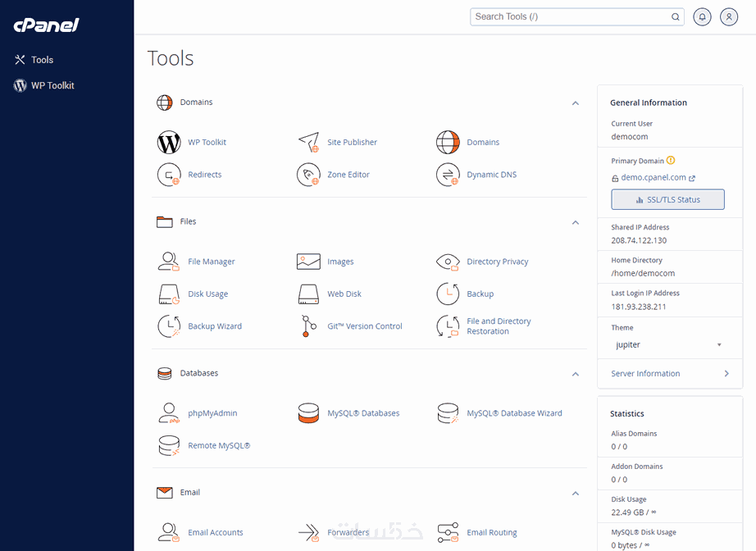The width and height of the screenshot is (756, 551).
Task: Open the Web Disk icon
Action: tap(308, 294)
